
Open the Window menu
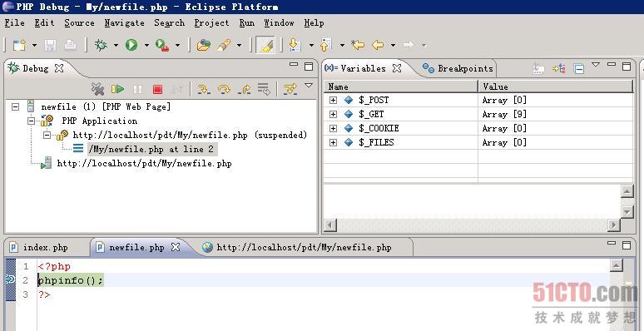[279, 23]
